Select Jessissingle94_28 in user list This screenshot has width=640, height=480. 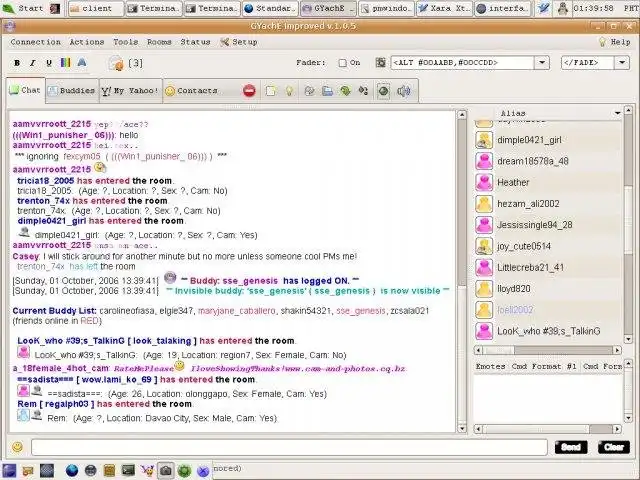coord(547,225)
